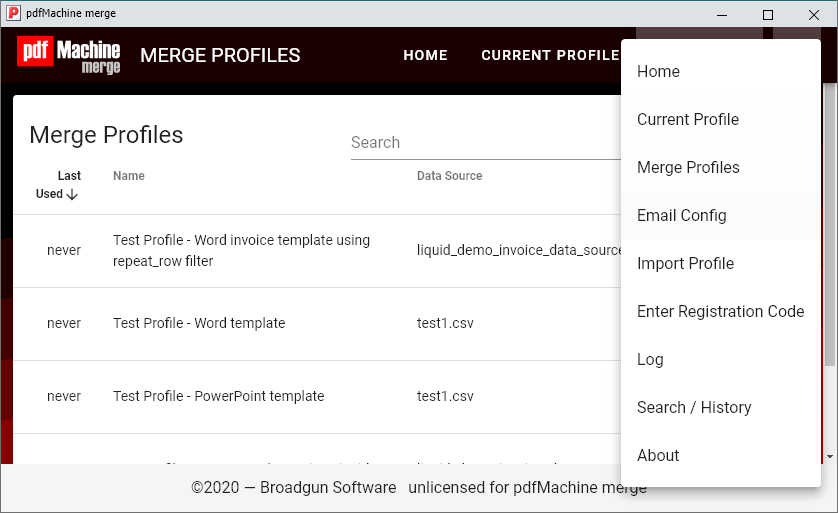Click the app icon in title bar
The height and width of the screenshot is (513, 838).
pos(14,14)
